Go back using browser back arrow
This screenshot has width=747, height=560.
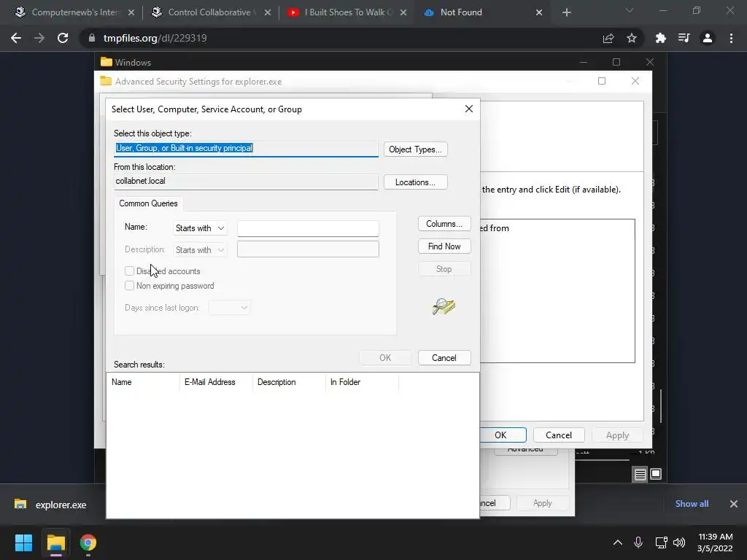pos(16,38)
